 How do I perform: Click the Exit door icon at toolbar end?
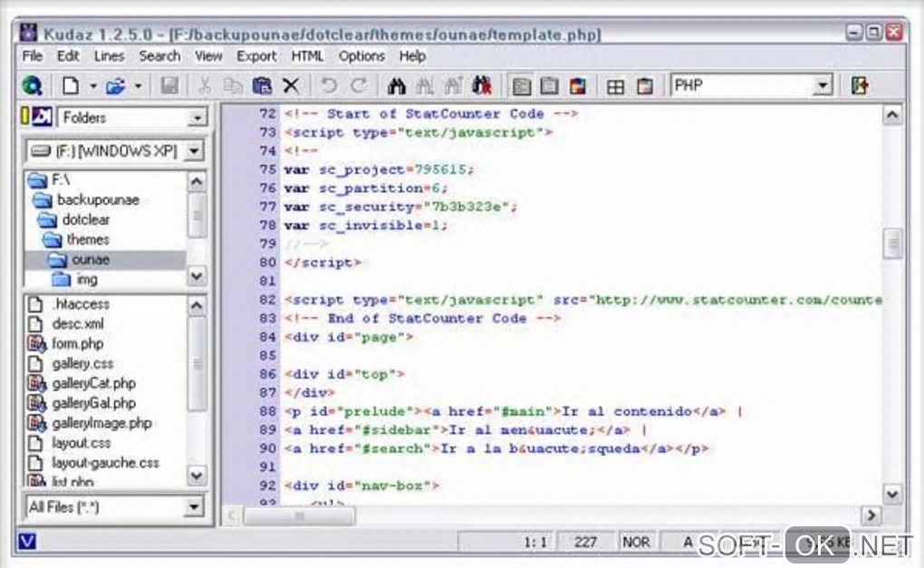point(860,86)
